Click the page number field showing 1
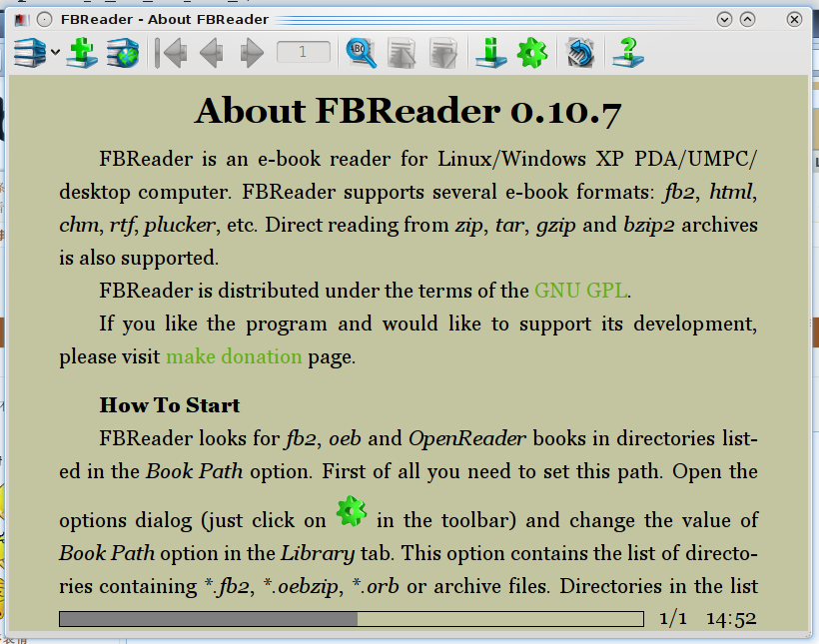Screen dimensions: 819x644 [304, 52]
